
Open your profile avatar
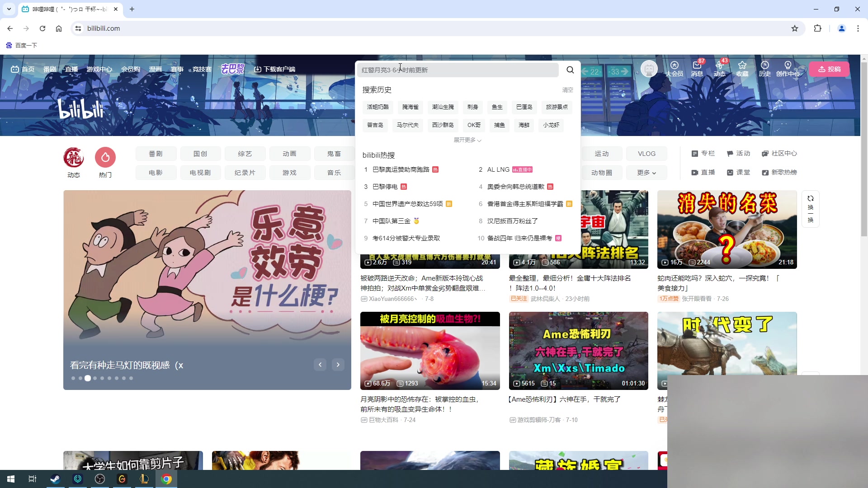point(649,68)
